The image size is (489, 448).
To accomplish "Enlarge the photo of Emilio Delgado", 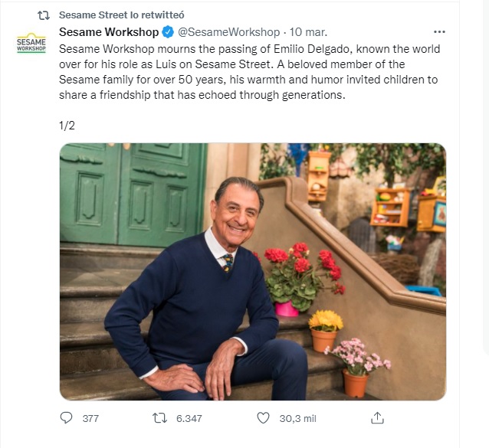I will coord(252,271).
